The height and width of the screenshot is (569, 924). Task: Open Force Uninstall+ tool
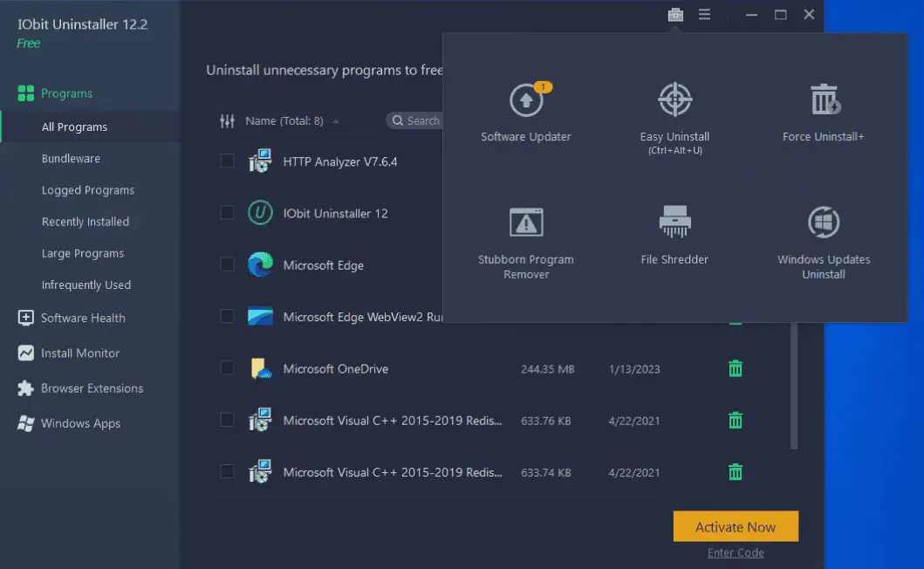click(824, 112)
